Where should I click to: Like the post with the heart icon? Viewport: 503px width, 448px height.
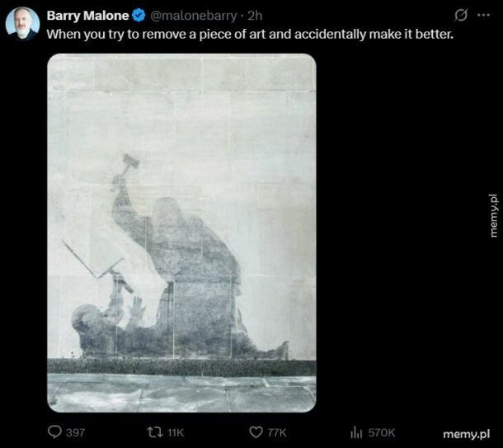tap(257, 431)
